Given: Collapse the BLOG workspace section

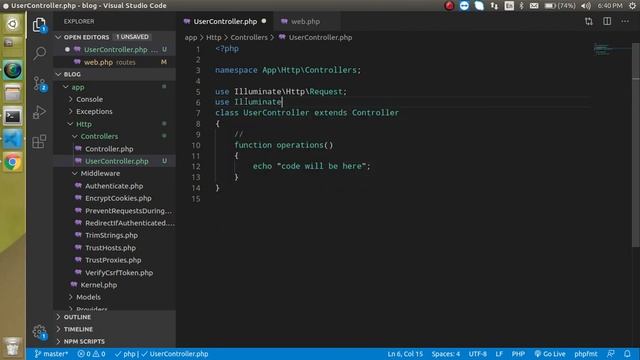Looking at the screenshot, I should click(115, 74).
